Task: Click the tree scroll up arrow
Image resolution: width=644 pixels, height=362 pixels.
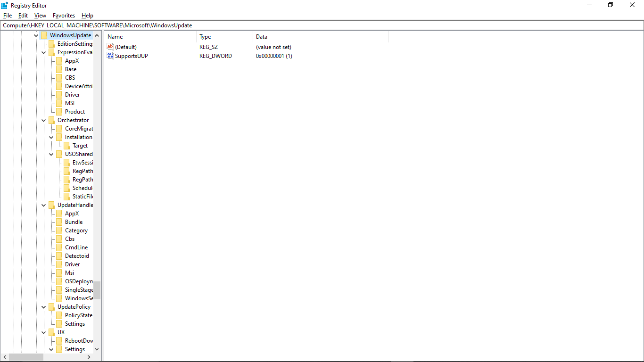Action: 97,35
